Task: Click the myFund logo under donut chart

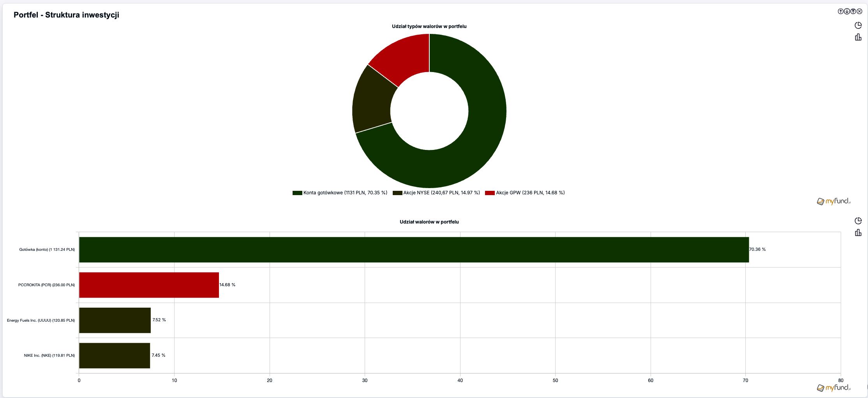Action: [x=833, y=201]
